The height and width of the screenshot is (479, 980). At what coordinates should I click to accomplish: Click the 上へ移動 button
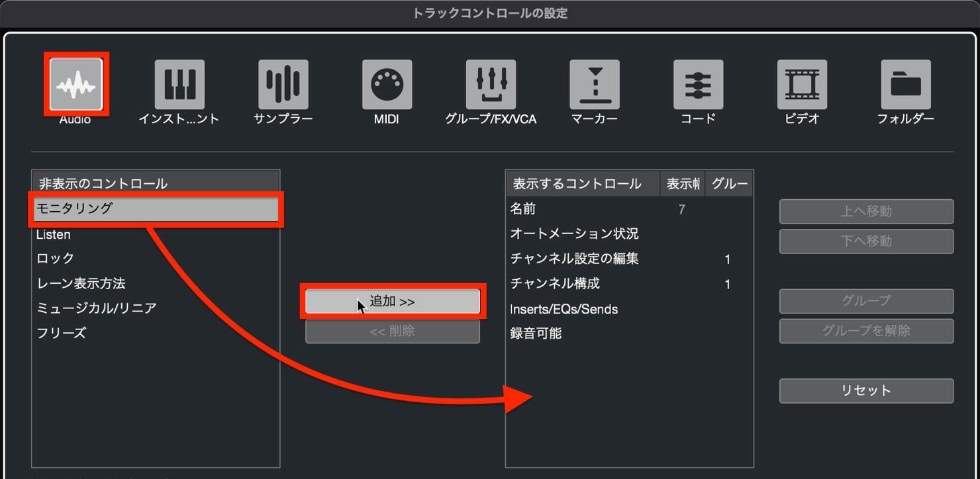click(x=866, y=211)
